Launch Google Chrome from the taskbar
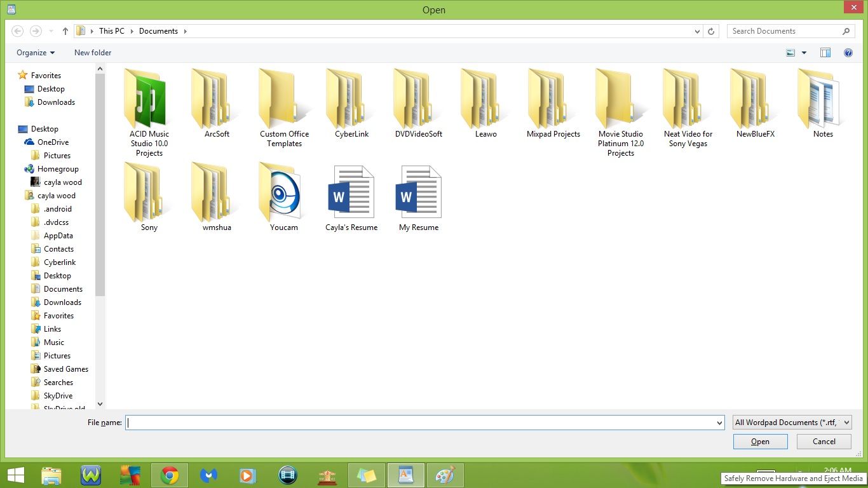 point(170,475)
